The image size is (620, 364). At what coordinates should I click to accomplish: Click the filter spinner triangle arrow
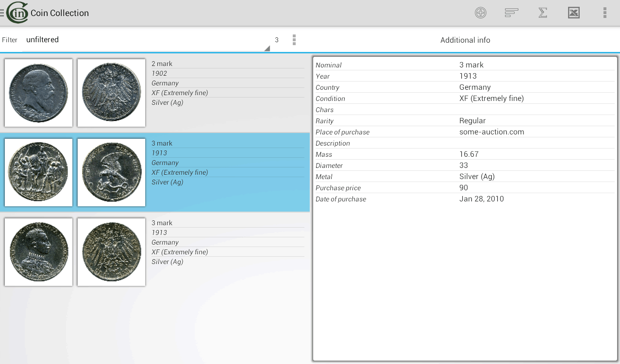coord(267,48)
